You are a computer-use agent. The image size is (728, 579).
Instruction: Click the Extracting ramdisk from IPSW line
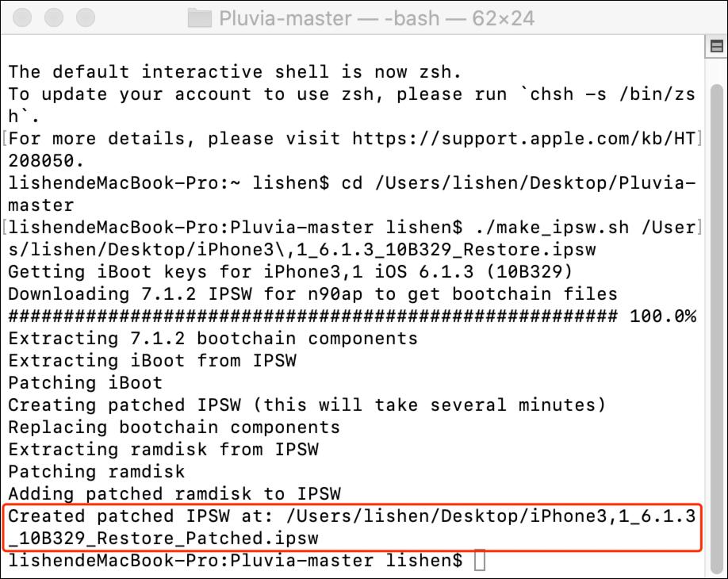point(159,449)
